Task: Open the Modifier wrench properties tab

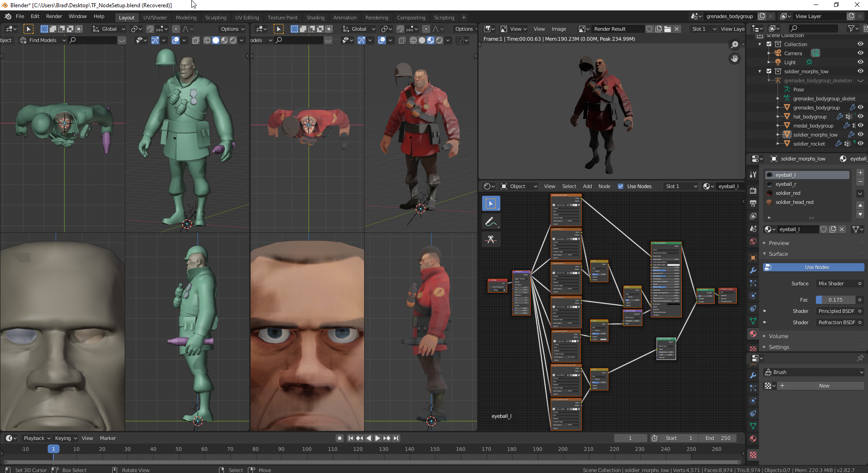Action: pyautogui.click(x=753, y=270)
